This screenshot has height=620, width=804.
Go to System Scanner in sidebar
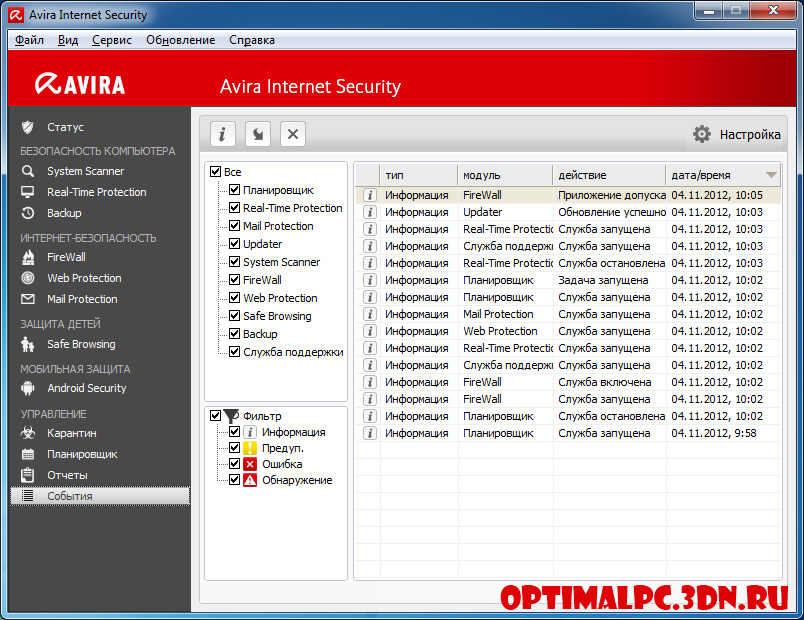pos(86,171)
